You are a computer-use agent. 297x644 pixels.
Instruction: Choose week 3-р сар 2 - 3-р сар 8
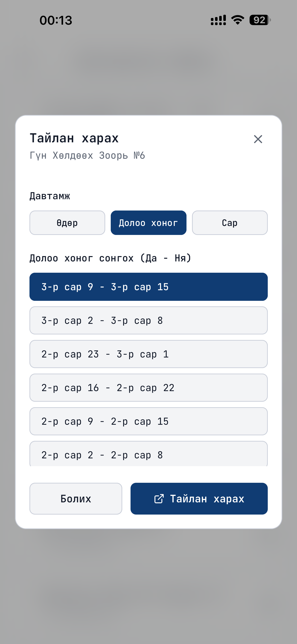148,320
